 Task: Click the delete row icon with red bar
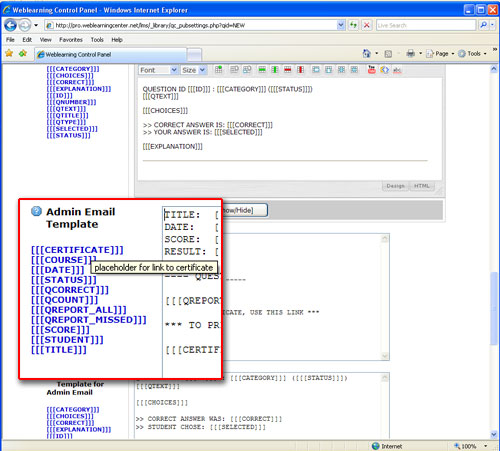coord(287,70)
